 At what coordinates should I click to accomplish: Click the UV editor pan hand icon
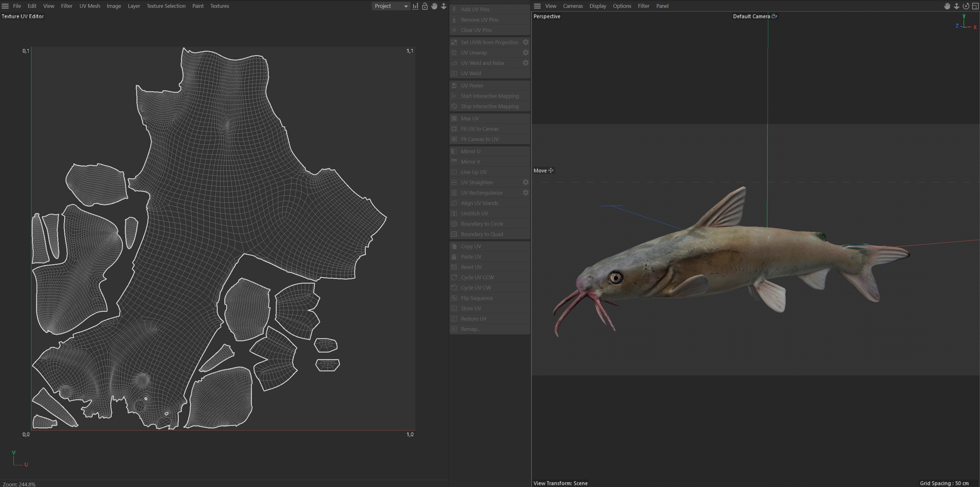434,6
